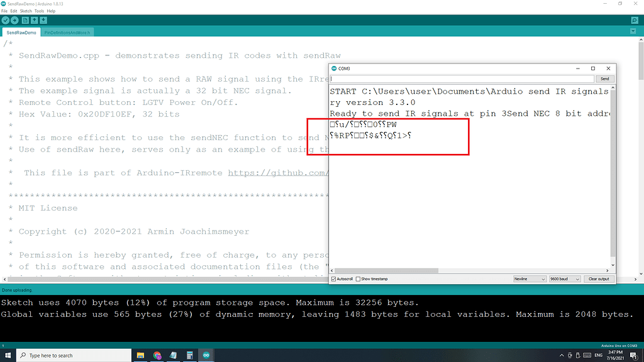644x362 pixels.
Task: Save the sketch using the Save icon
Action: click(44, 19)
